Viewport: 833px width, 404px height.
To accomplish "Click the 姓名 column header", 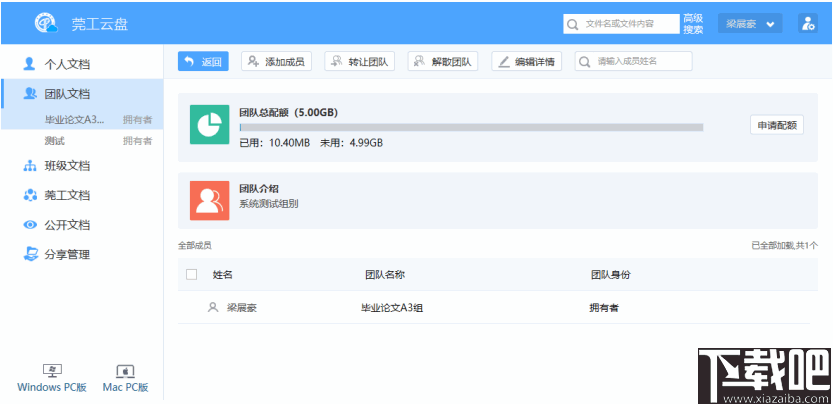I will click(x=223, y=275).
